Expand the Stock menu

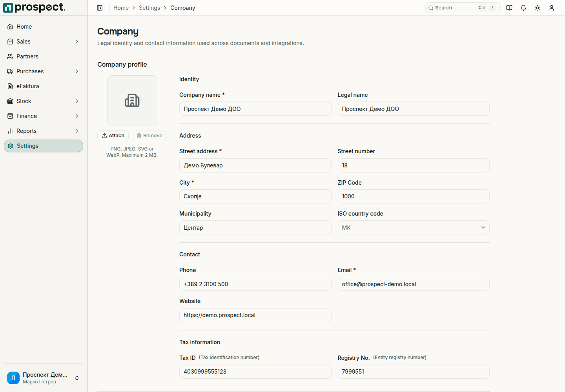click(x=44, y=101)
